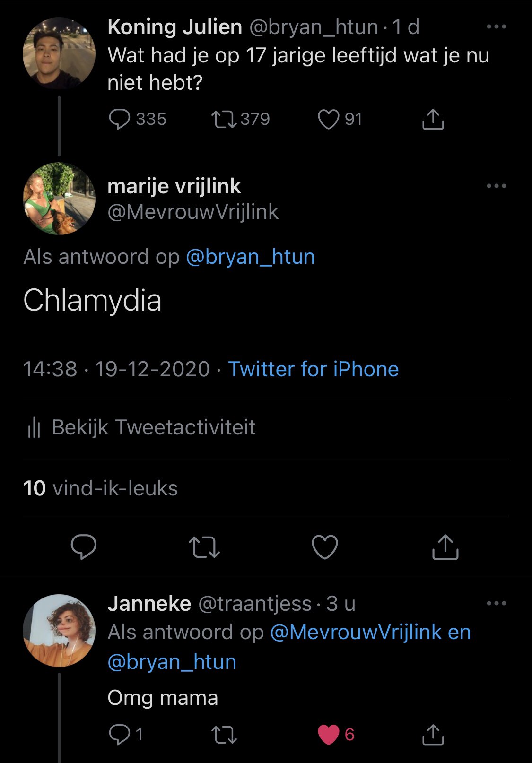This screenshot has width=532, height=763.
Task: Retweet the Chlamydia tweet
Action: pyautogui.click(x=204, y=547)
